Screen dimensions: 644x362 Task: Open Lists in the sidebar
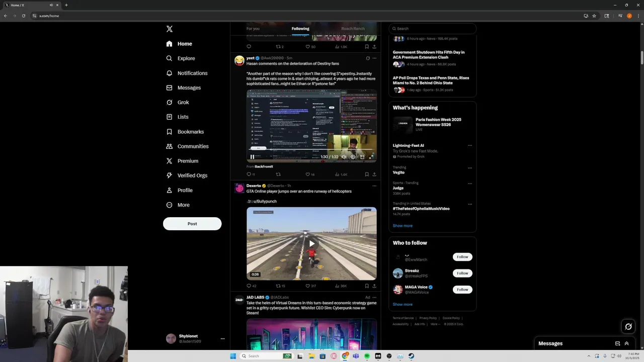click(177, 117)
